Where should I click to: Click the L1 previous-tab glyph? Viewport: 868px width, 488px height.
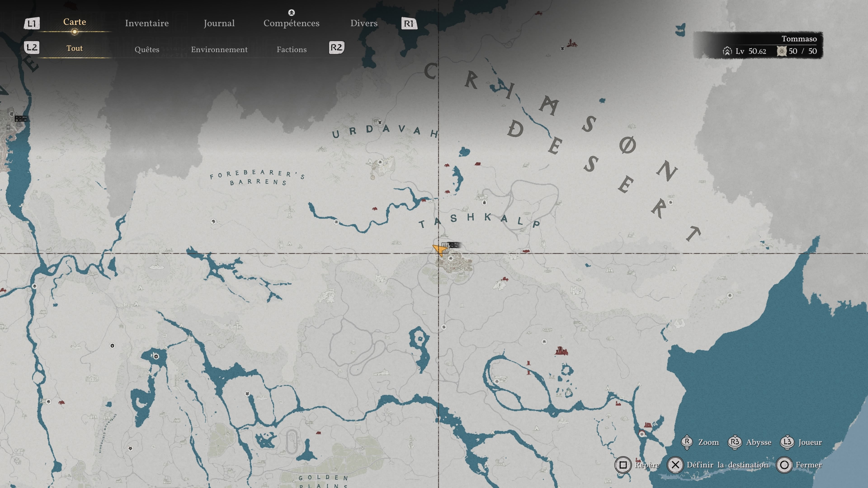coord(32,23)
